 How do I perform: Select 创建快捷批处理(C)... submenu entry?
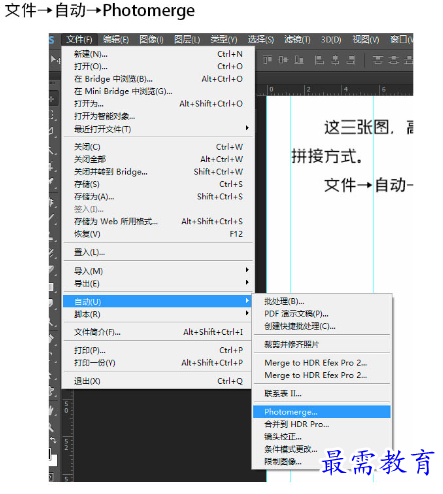[x=322, y=326]
